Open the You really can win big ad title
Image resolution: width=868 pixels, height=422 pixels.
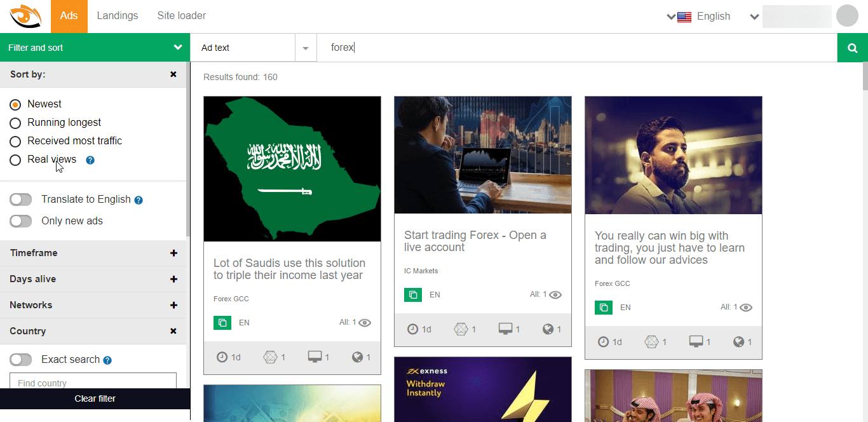click(670, 248)
